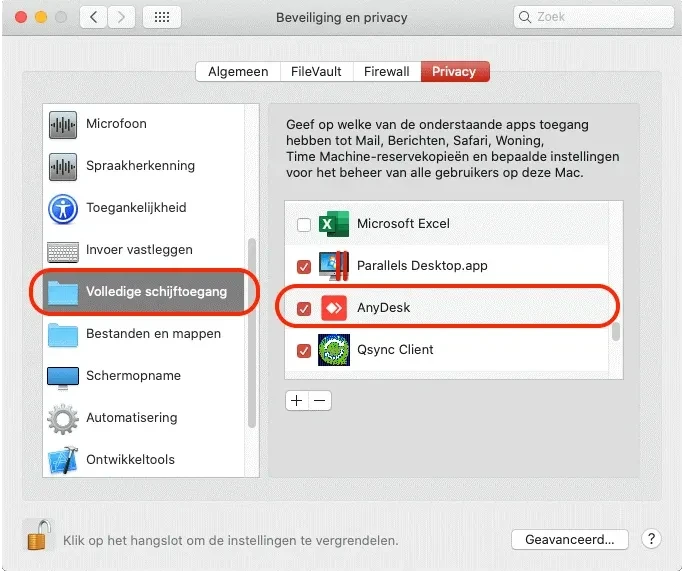The image size is (682, 571).
Task: Select the Bestanden en mappen label
Action: pyautogui.click(x=154, y=334)
